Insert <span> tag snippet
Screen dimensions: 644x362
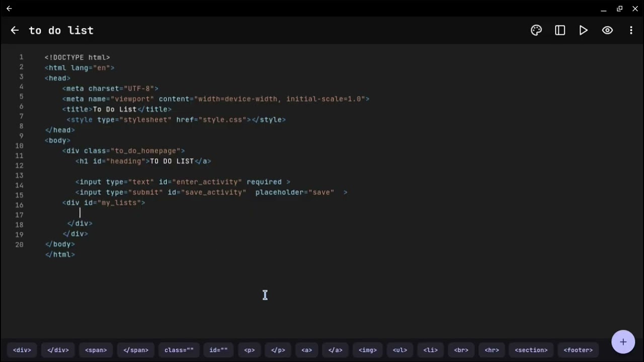point(96,350)
